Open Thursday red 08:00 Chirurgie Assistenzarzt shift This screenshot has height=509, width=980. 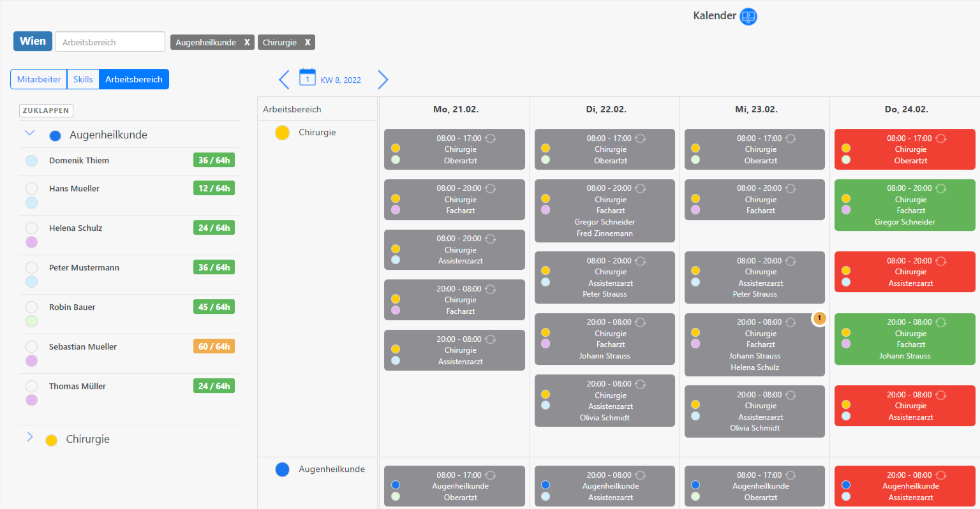click(x=905, y=272)
